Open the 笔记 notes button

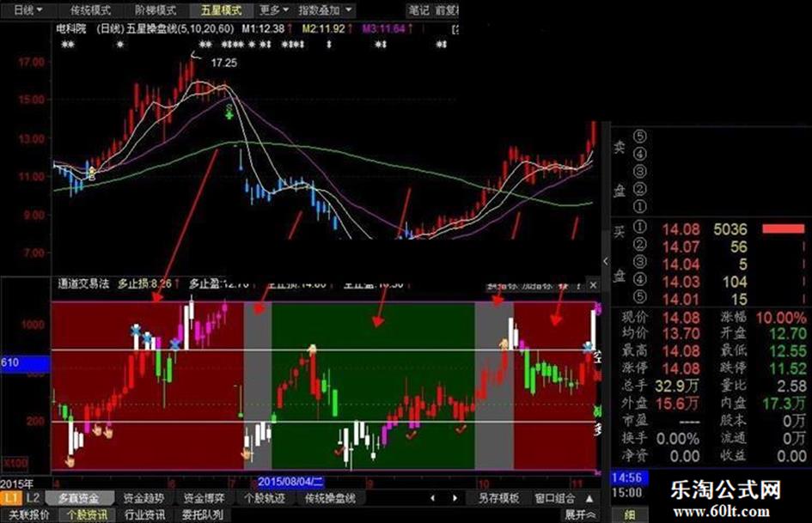coord(418,9)
